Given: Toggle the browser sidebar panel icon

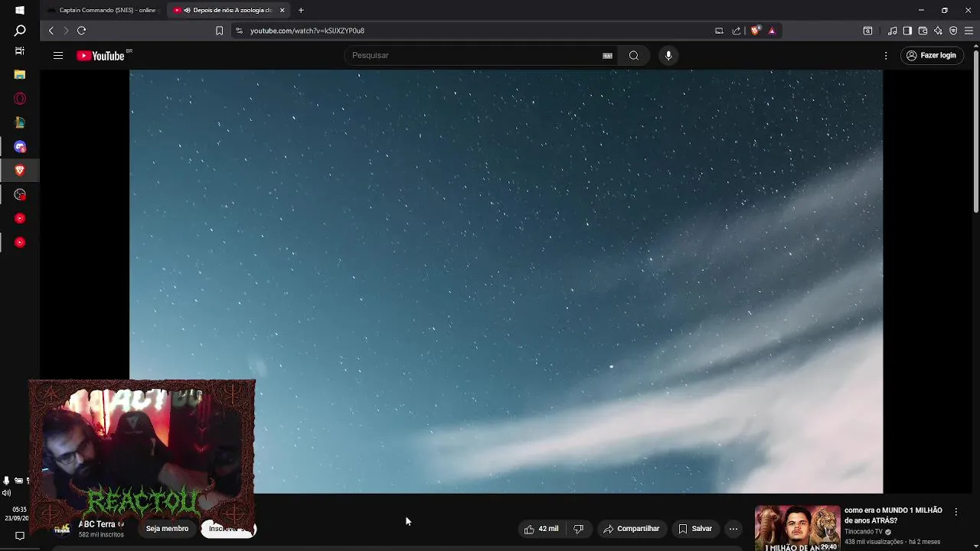Looking at the screenshot, I should tap(907, 31).
